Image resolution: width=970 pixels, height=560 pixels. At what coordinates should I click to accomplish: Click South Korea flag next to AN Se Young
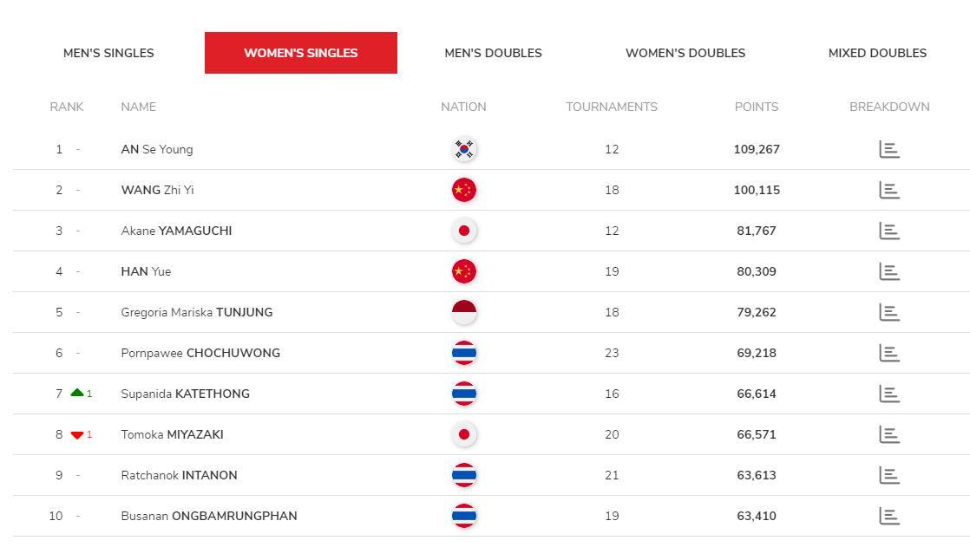tap(464, 149)
